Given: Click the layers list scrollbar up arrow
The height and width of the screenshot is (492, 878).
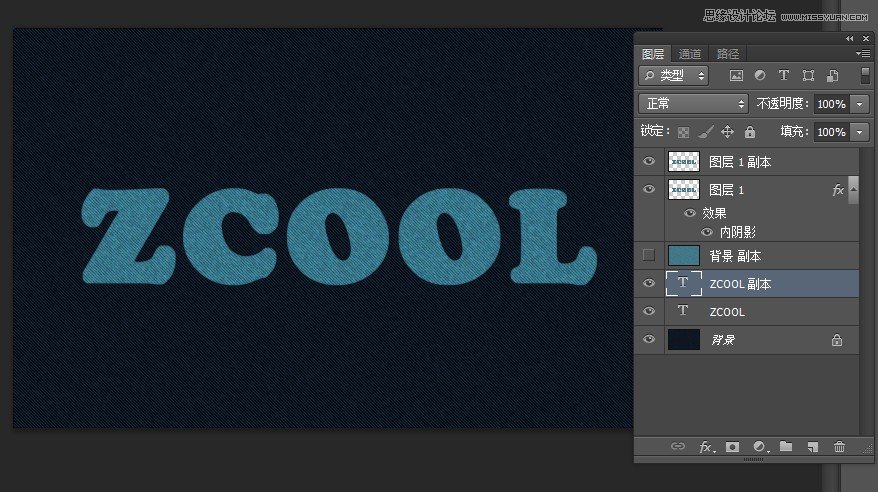Looking at the screenshot, I should [x=854, y=190].
